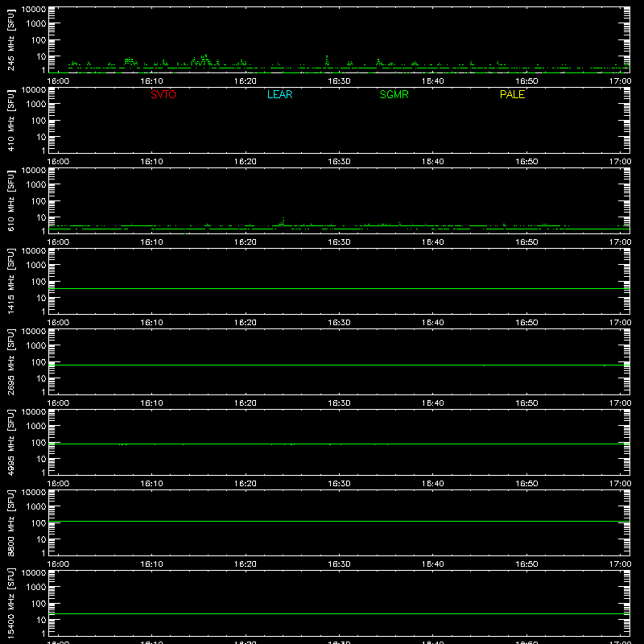Click the 16:40 time label below the 610 MHz plot
644x644 pixels.
pyautogui.click(x=433, y=242)
